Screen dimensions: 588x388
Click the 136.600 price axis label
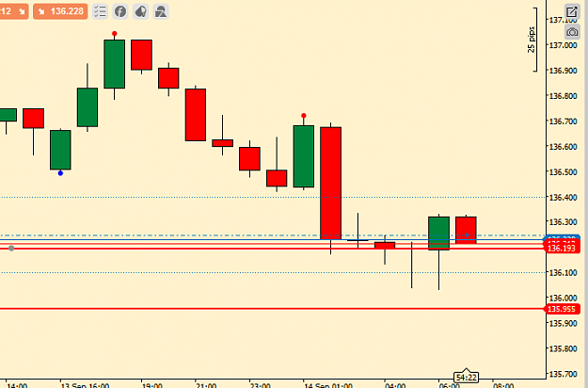point(563,146)
